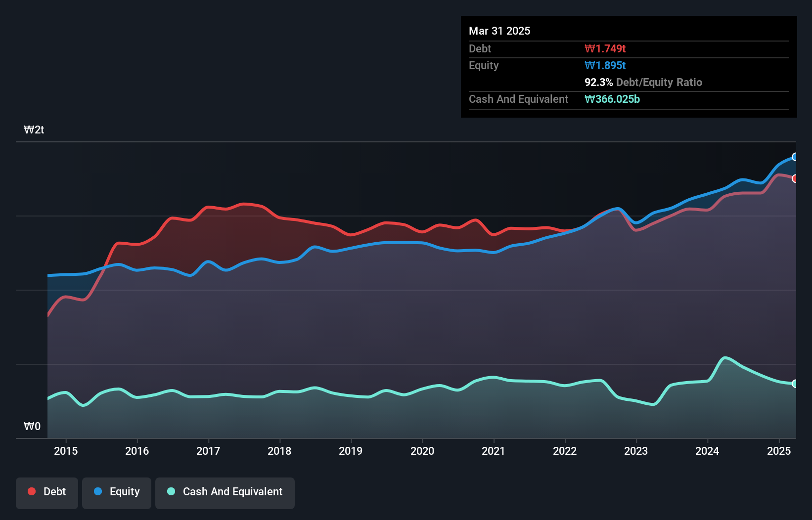812x520 pixels.
Task: Click the teal Cash And Equivalent legend dot
Action: pos(171,491)
